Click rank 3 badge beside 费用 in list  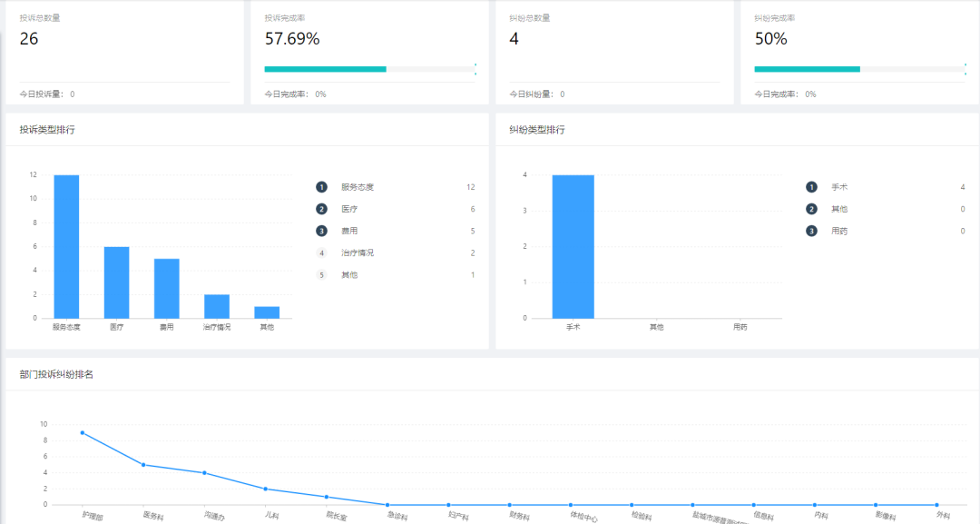321,231
